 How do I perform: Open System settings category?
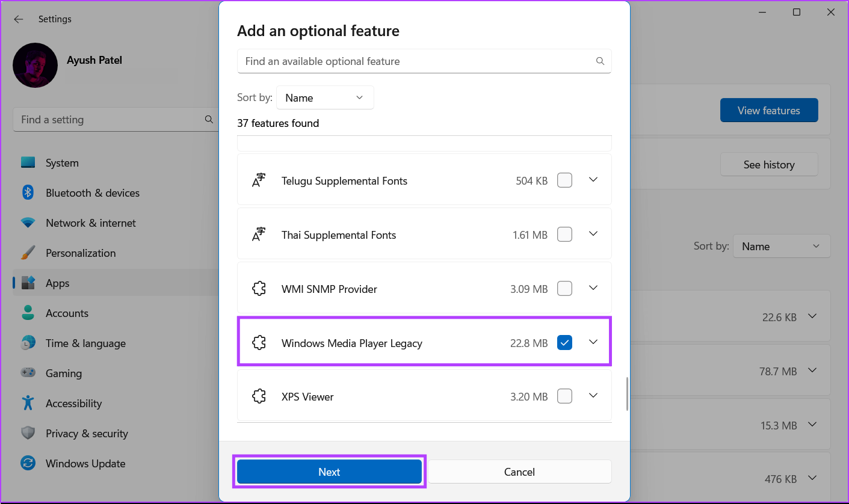click(116, 163)
